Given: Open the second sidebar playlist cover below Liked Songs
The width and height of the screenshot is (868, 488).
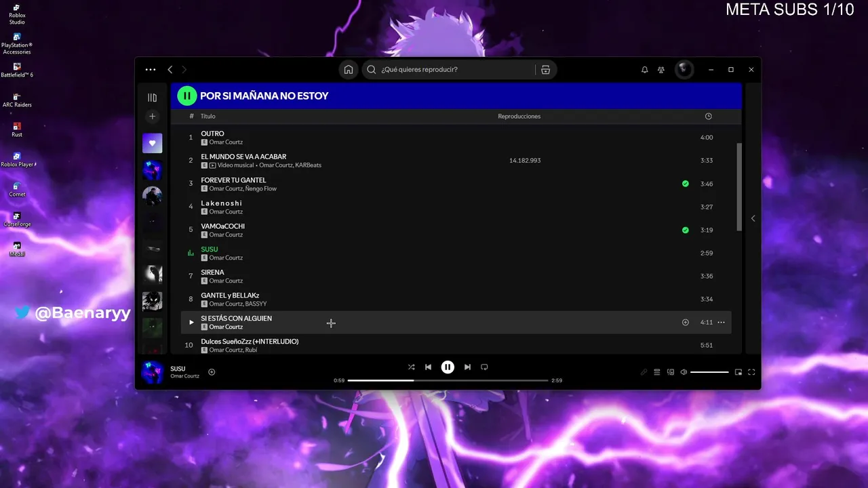Looking at the screenshot, I should click(x=152, y=170).
